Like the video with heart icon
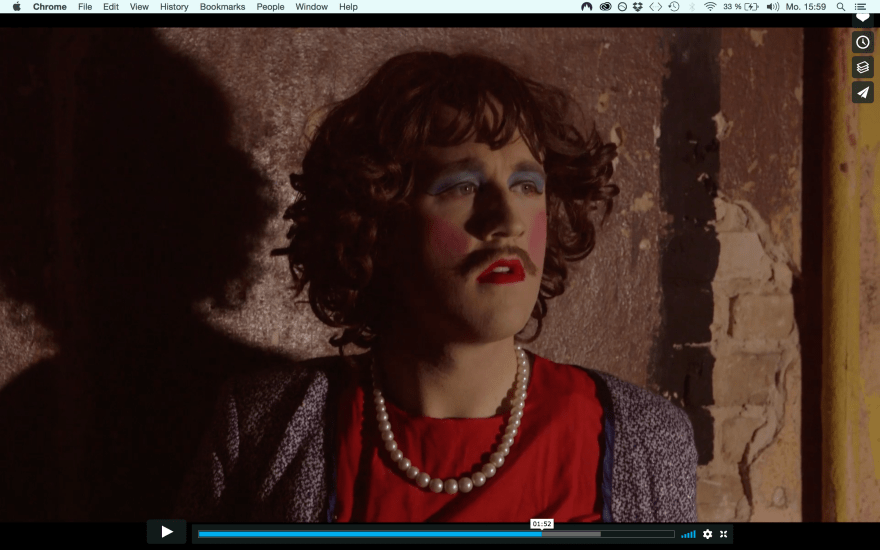 [x=862, y=18]
